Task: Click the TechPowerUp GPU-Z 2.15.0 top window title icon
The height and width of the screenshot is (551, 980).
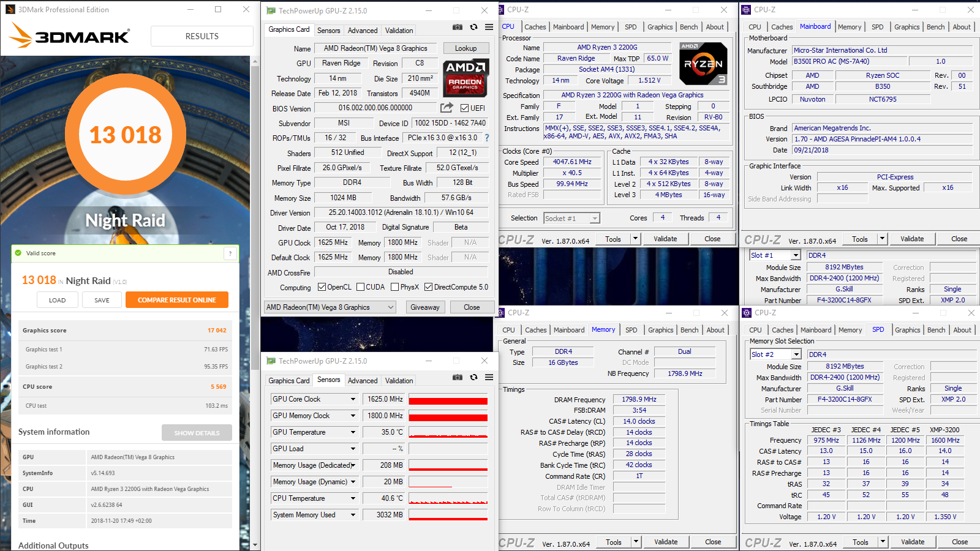Action: click(271, 10)
